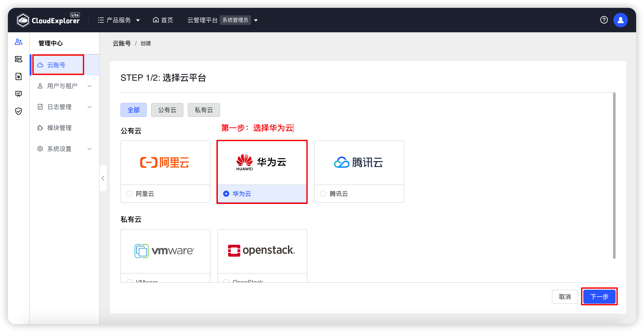Click the platform list vertical scrollbar
Viewport: 644px width, 332px height.
[614, 176]
